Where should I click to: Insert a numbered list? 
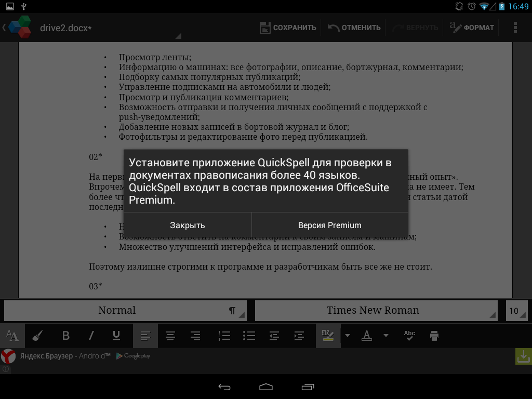224,336
